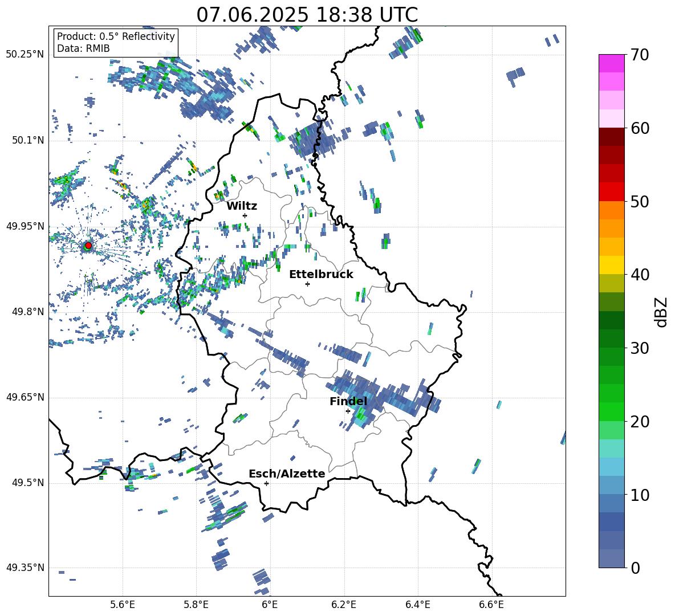Pick the magenta 68-70 dBZ color band

pos(611,63)
